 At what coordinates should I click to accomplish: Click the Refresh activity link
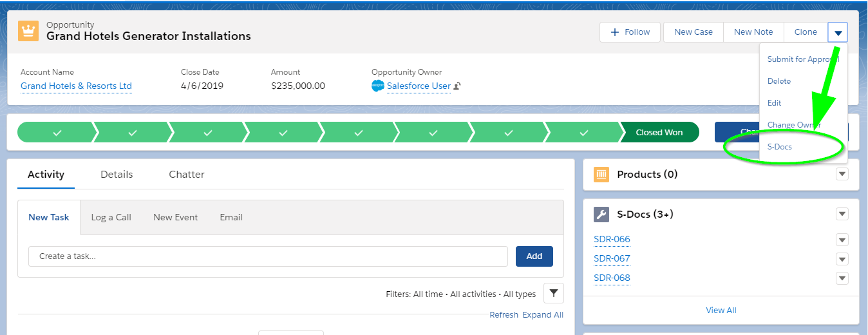click(504, 315)
